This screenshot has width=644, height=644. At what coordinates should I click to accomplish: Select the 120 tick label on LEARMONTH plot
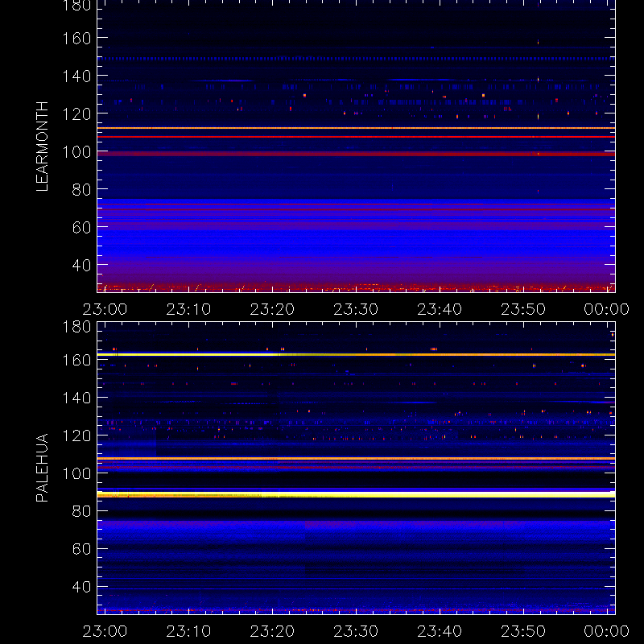[x=76, y=114]
